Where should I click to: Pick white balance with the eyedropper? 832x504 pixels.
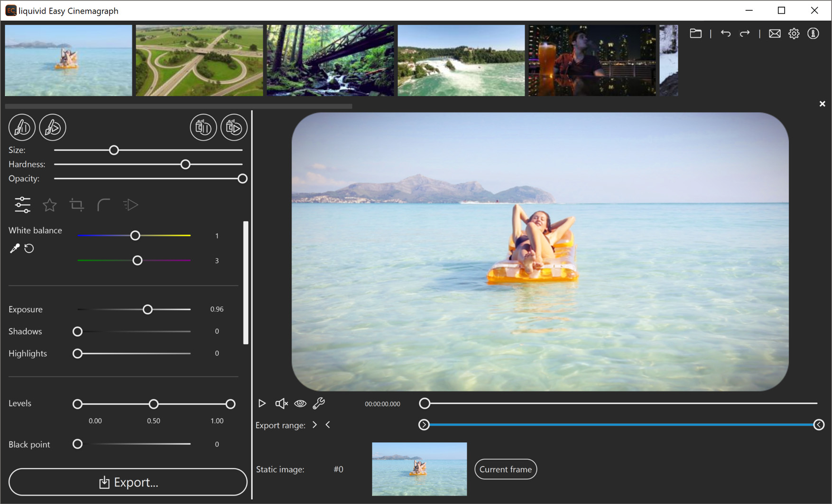click(15, 248)
